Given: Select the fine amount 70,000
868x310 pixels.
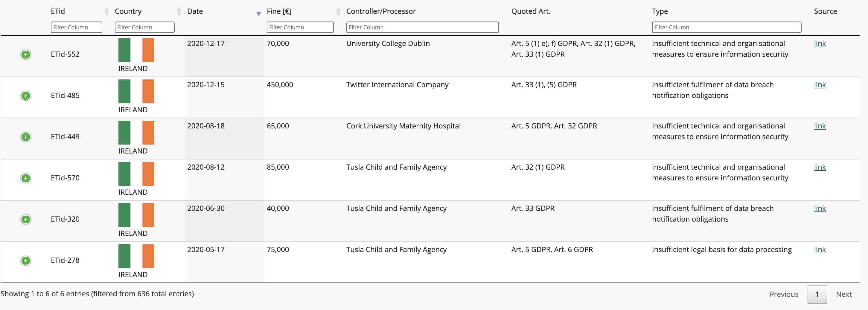Looking at the screenshot, I should pos(278,43).
